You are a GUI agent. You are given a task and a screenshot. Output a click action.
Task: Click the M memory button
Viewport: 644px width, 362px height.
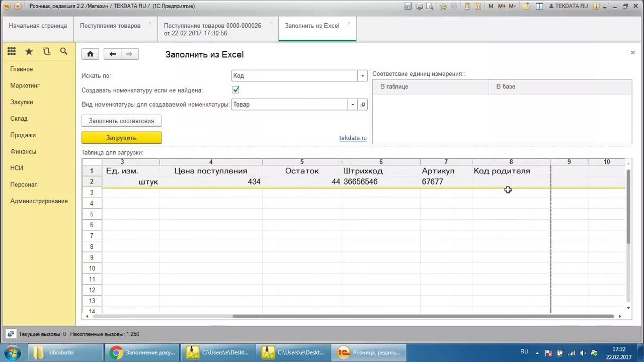(491, 6)
